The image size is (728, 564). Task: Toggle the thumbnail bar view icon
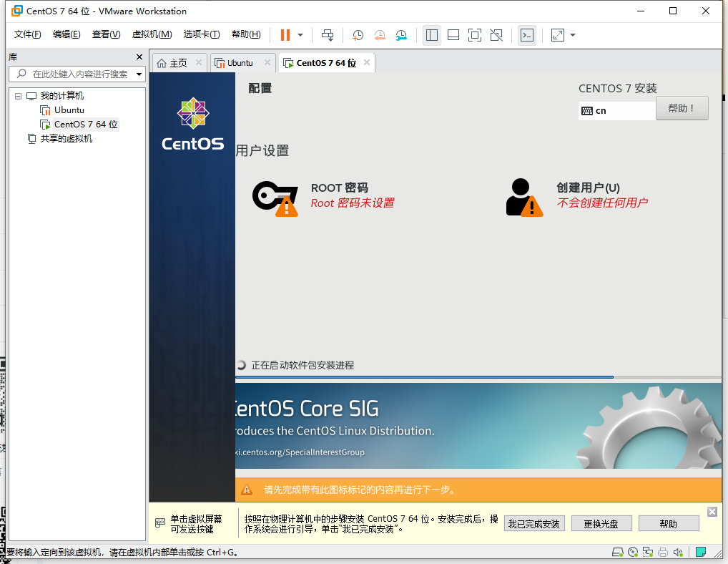pos(453,35)
